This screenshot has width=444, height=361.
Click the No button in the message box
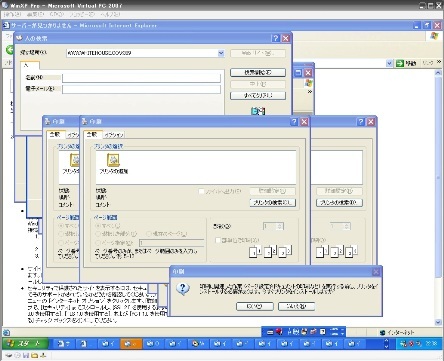[296, 306]
